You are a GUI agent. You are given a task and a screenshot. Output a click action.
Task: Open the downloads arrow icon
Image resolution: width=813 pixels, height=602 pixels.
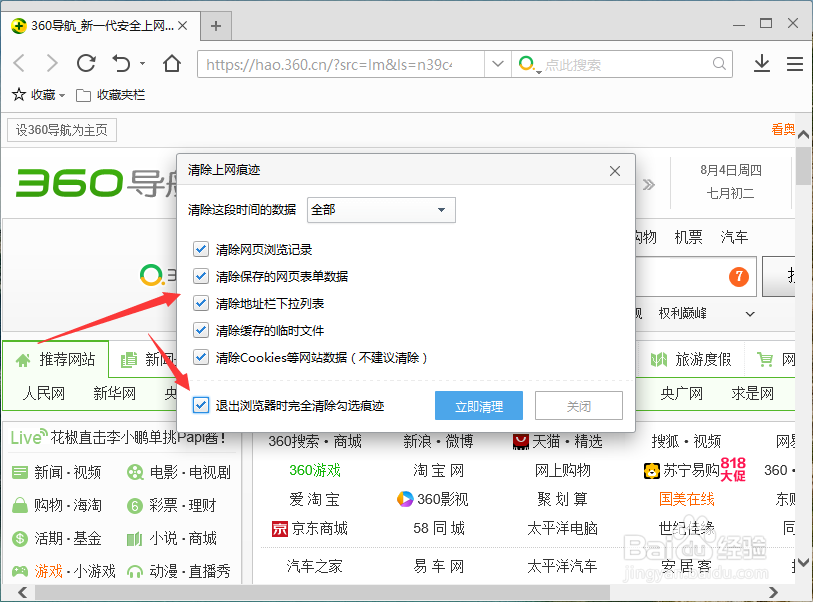(762, 63)
